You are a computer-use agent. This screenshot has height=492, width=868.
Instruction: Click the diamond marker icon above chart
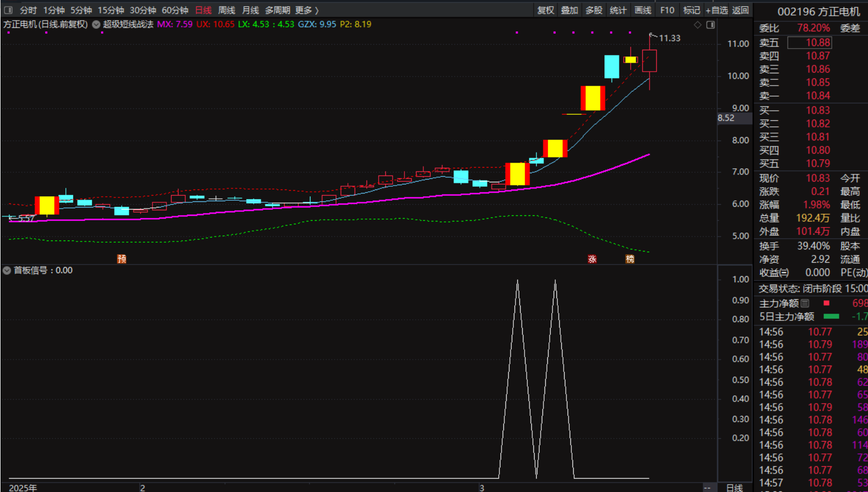click(697, 25)
